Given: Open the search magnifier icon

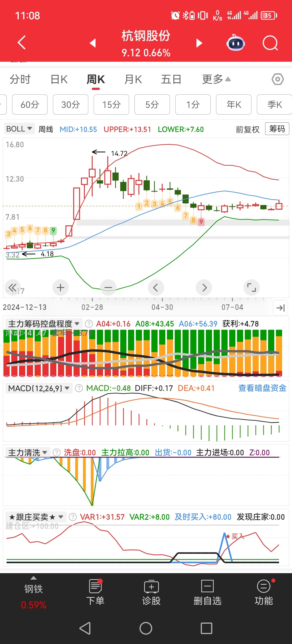Looking at the screenshot, I should (270, 43).
